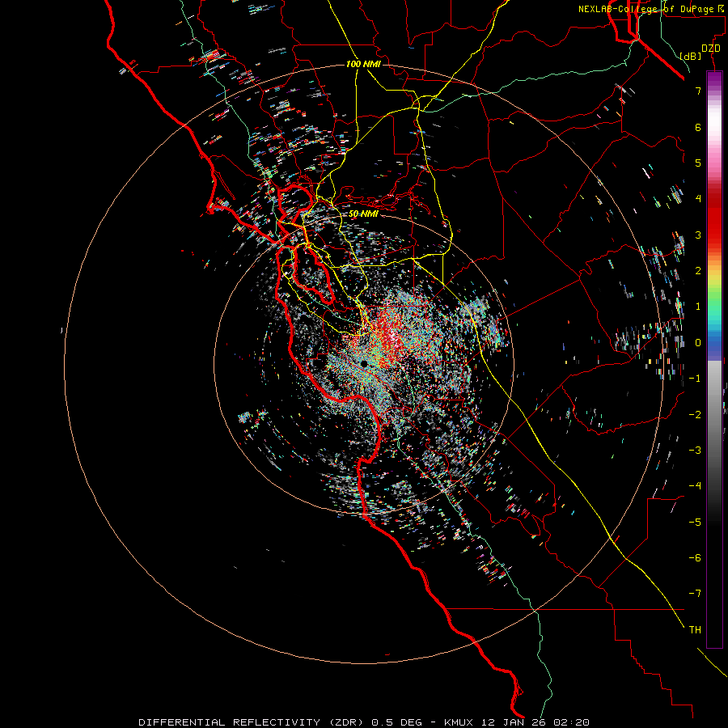Click the [dB] units label

[691, 56]
